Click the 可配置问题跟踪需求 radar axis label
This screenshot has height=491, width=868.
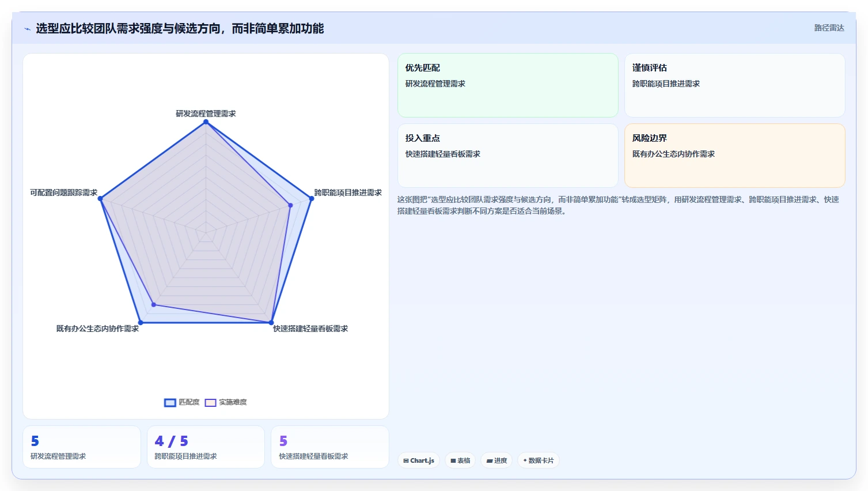pos(64,192)
